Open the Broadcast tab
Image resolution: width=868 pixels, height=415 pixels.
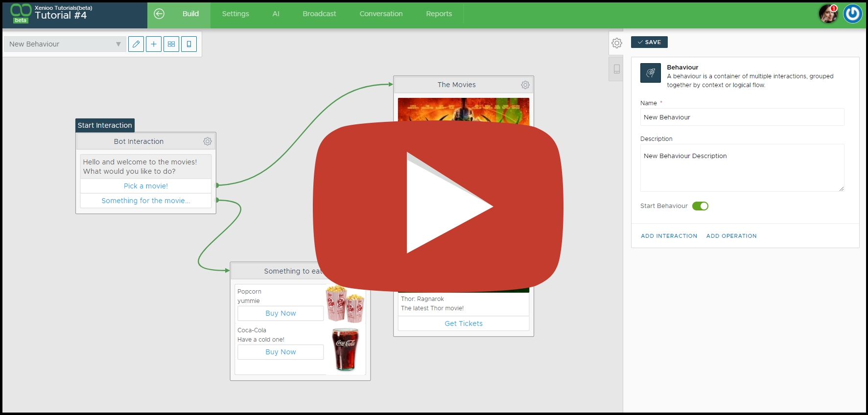coord(319,14)
